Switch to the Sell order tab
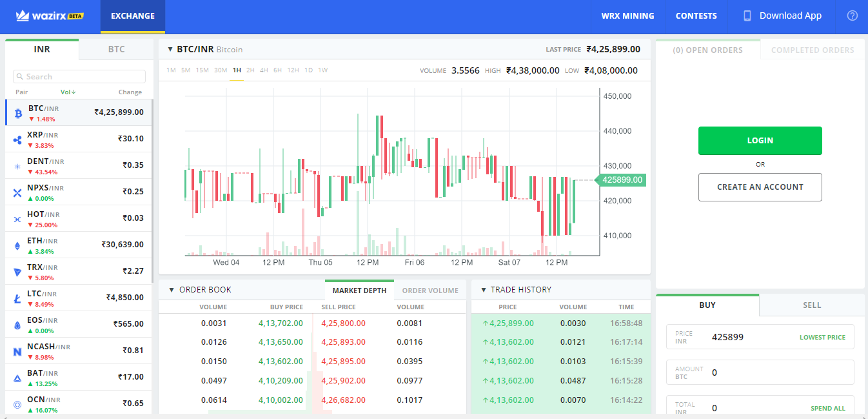 (x=812, y=305)
